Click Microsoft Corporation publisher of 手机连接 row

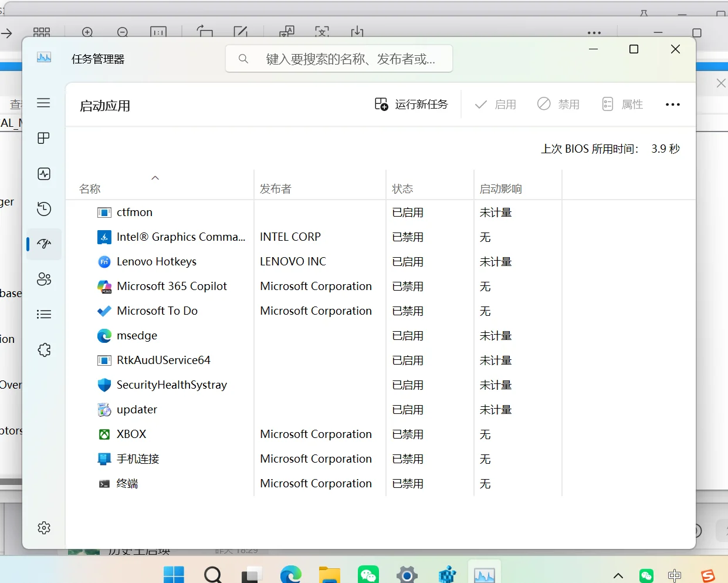(x=316, y=459)
